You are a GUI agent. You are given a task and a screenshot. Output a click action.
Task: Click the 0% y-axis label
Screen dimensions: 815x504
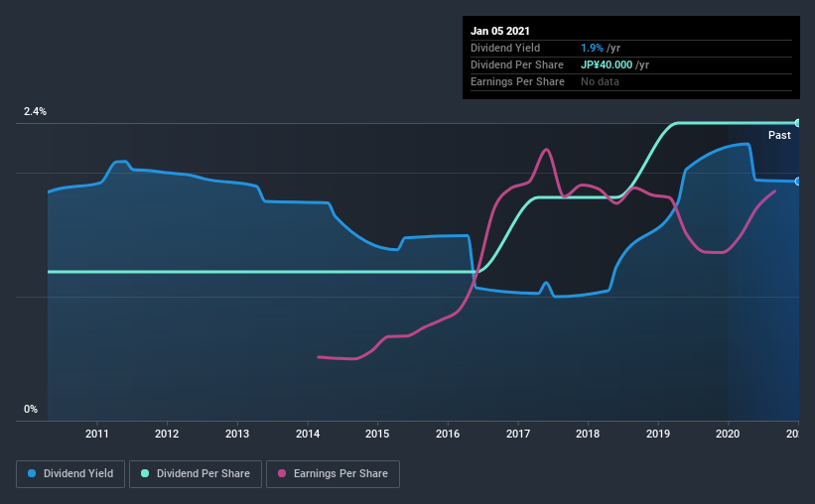point(31,410)
